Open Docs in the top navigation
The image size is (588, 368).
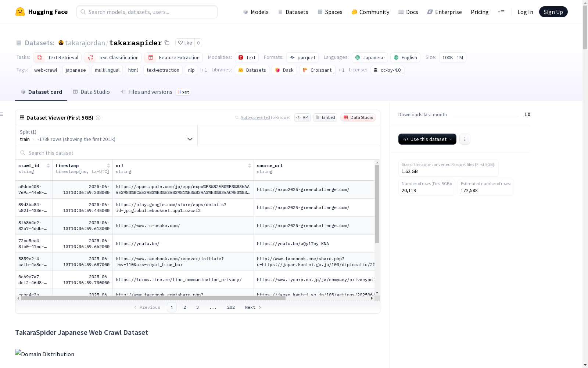click(408, 12)
